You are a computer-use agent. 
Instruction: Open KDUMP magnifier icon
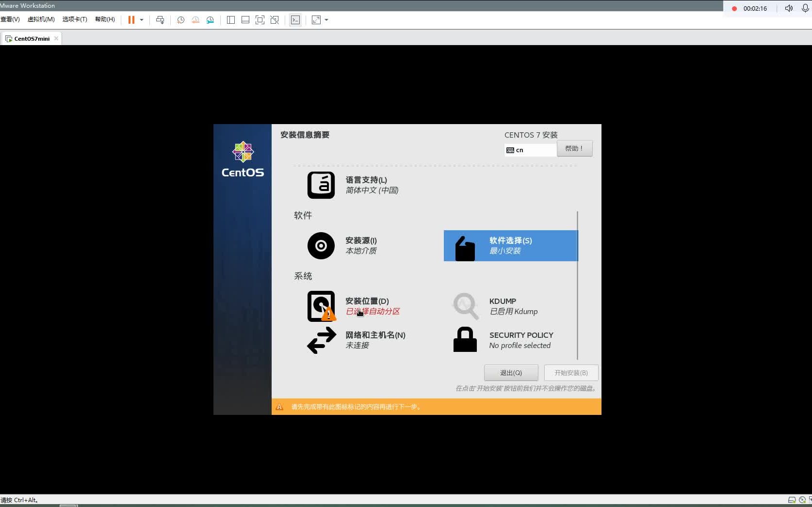coord(466,306)
